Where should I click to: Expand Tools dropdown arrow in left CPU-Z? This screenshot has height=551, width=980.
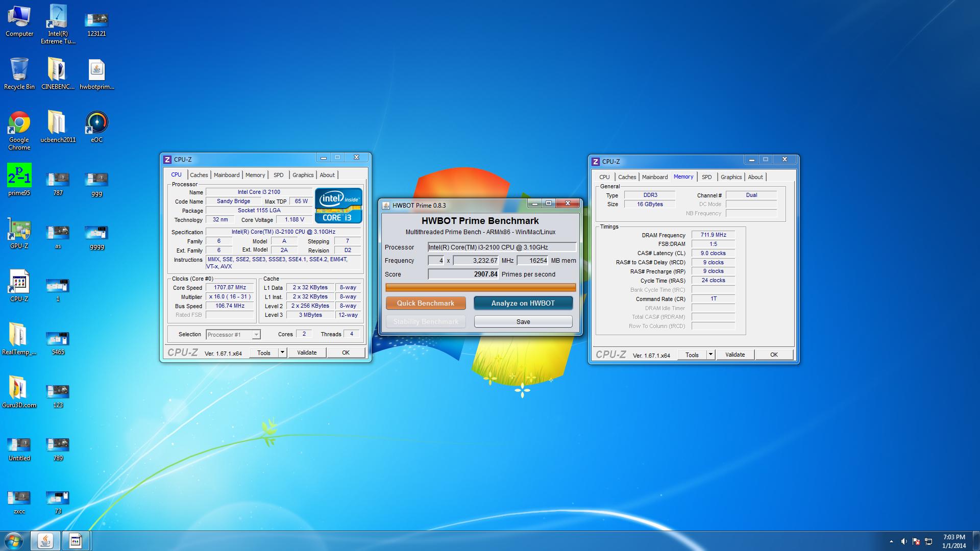click(282, 353)
